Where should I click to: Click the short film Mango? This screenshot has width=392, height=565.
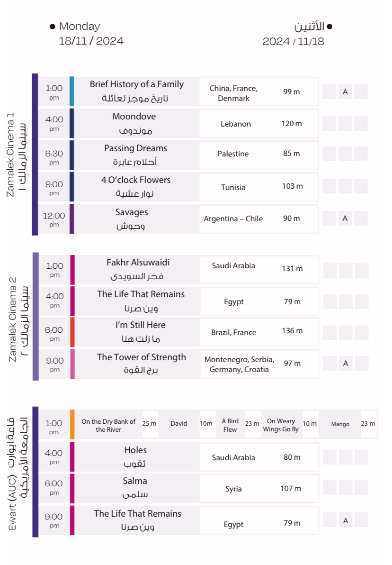pos(340,424)
